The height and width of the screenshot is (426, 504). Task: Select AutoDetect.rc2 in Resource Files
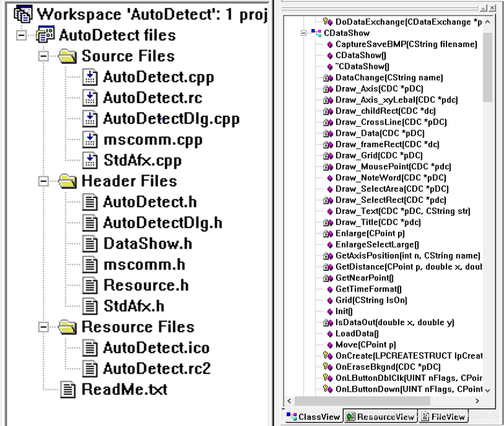pyautogui.click(x=156, y=368)
